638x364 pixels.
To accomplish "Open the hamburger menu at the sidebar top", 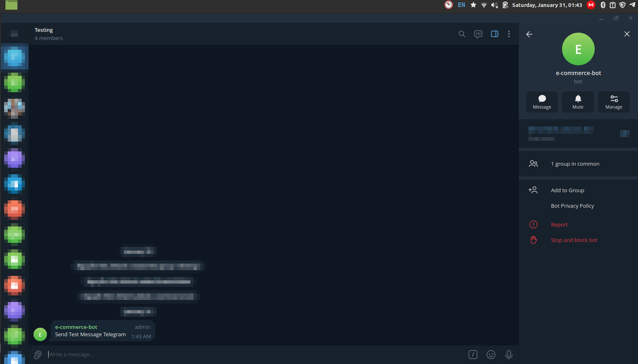I will pyautogui.click(x=14, y=34).
